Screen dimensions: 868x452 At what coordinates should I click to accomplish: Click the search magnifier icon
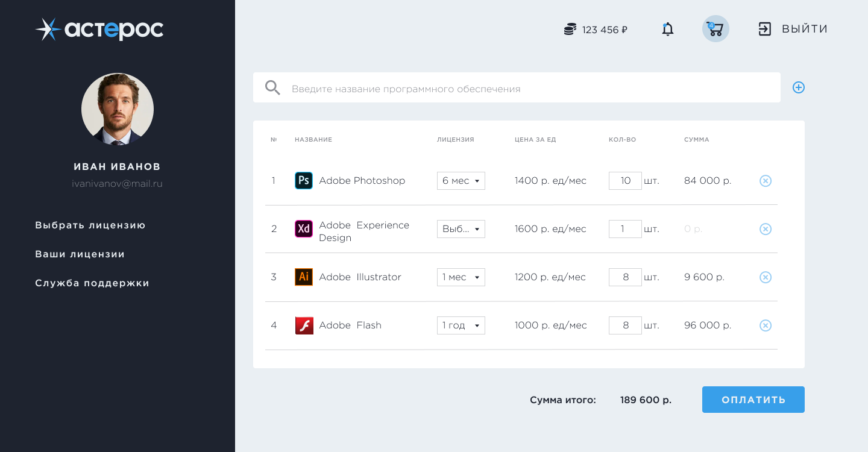coord(273,88)
